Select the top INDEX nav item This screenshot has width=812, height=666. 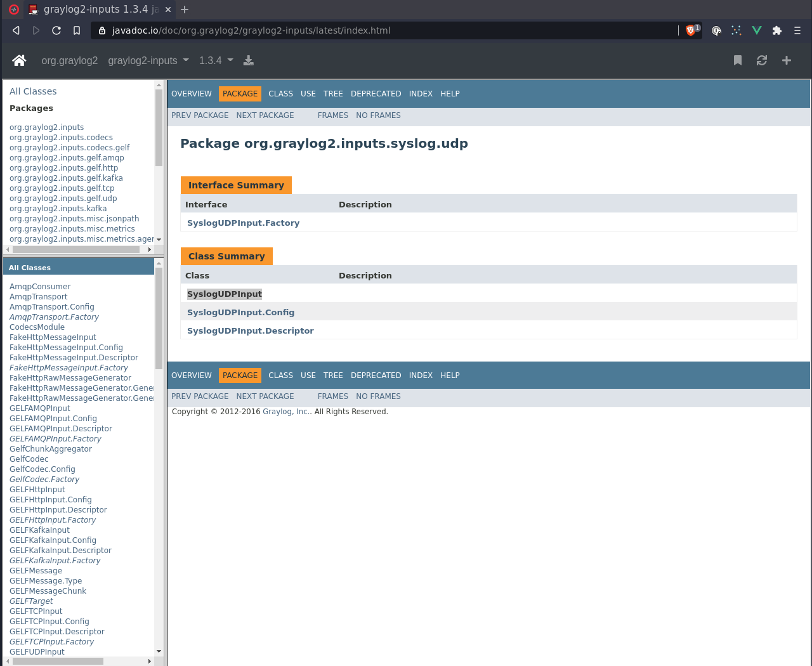coord(421,94)
